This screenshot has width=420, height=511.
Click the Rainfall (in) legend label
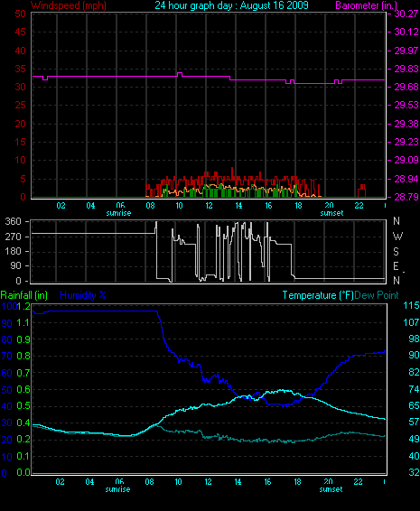pos(24,295)
